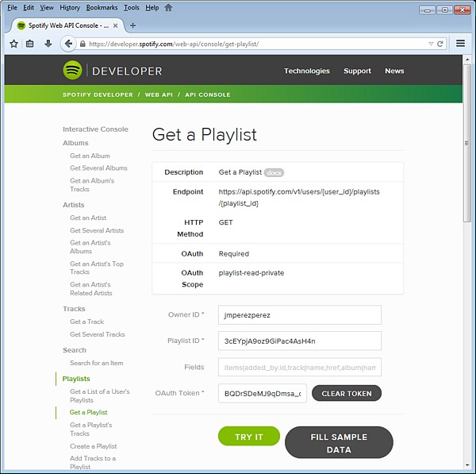Open Add Tracks to a Playlist link

tap(93, 462)
